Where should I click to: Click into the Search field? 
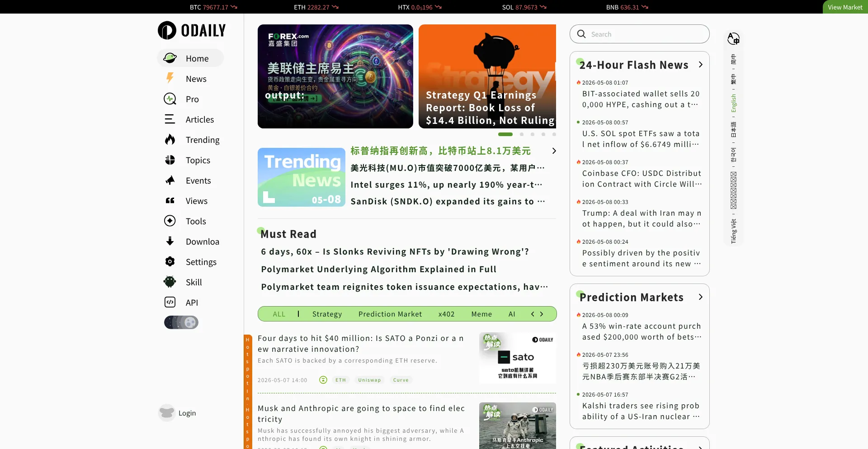point(639,34)
